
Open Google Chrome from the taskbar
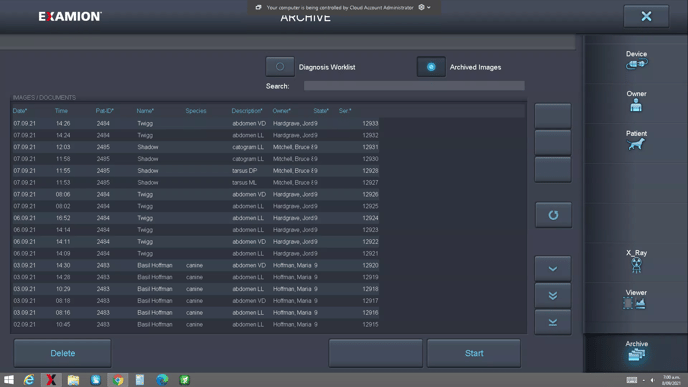click(118, 380)
